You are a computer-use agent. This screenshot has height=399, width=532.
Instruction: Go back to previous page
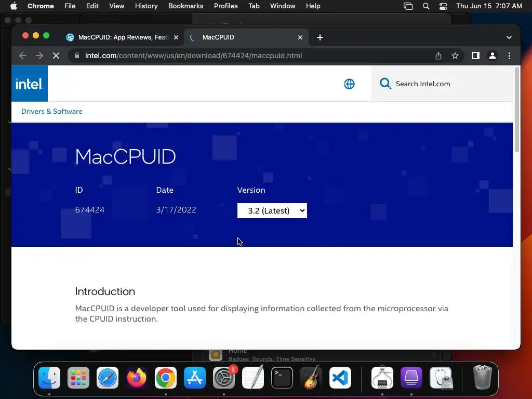click(x=23, y=56)
